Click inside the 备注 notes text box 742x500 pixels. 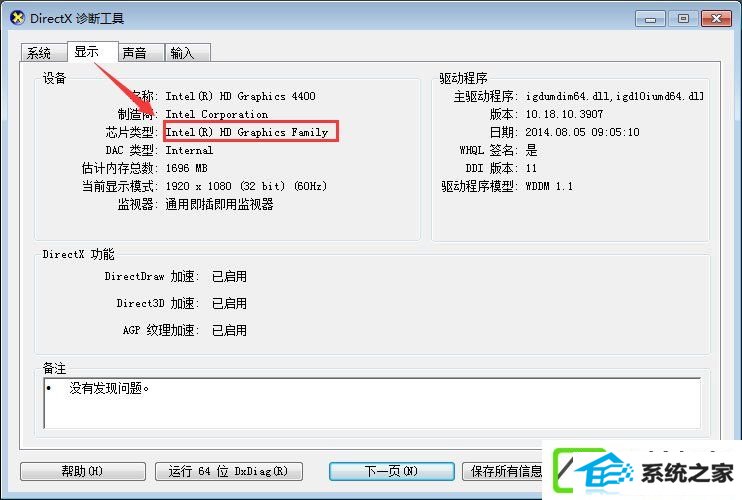click(x=372, y=403)
